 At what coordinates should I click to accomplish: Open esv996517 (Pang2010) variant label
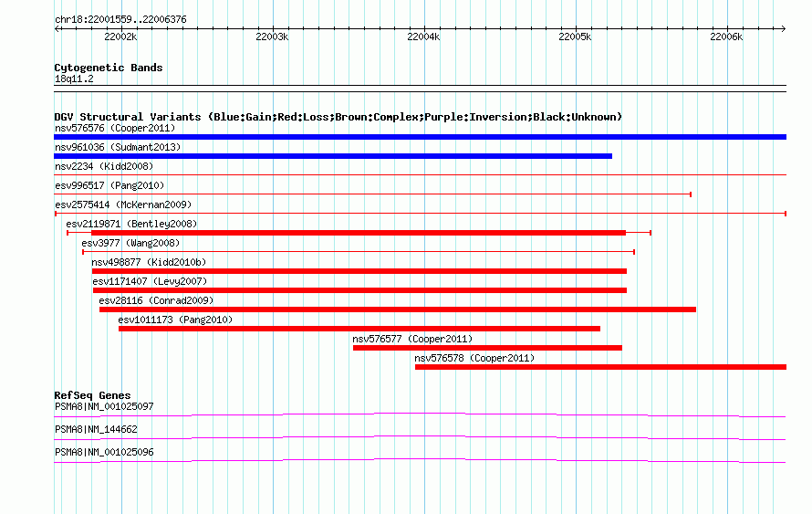[109, 185]
